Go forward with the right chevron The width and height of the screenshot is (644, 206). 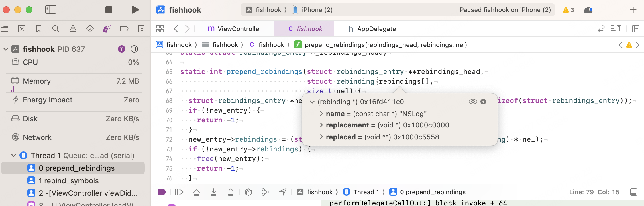tap(187, 29)
